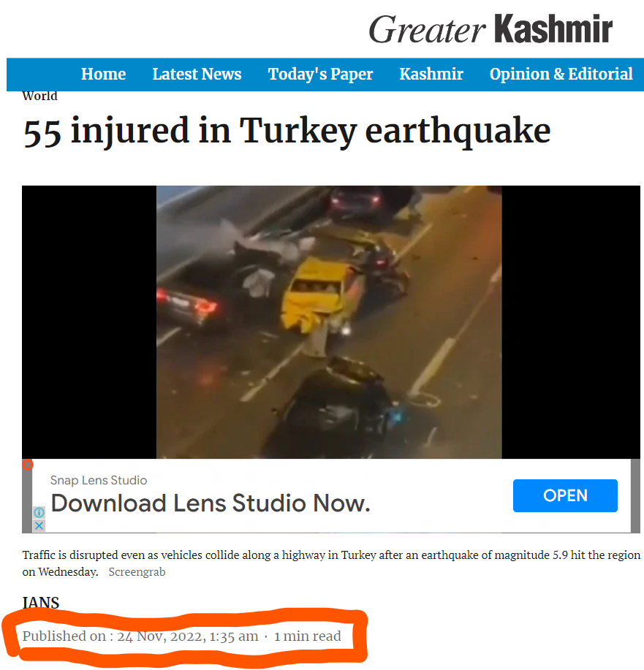Select the Kashmir menu item
The height and width of the screenshot is (670, 644).
431,74
